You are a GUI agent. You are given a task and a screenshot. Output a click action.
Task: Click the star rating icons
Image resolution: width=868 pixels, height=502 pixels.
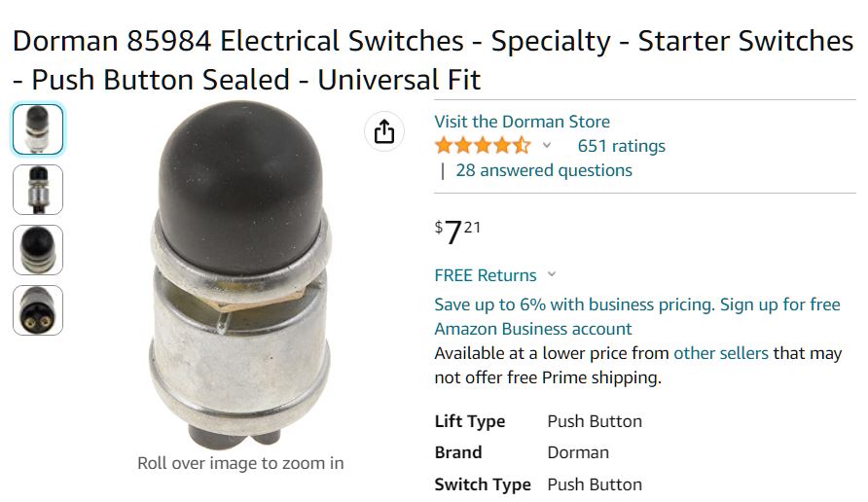(482, 146)
